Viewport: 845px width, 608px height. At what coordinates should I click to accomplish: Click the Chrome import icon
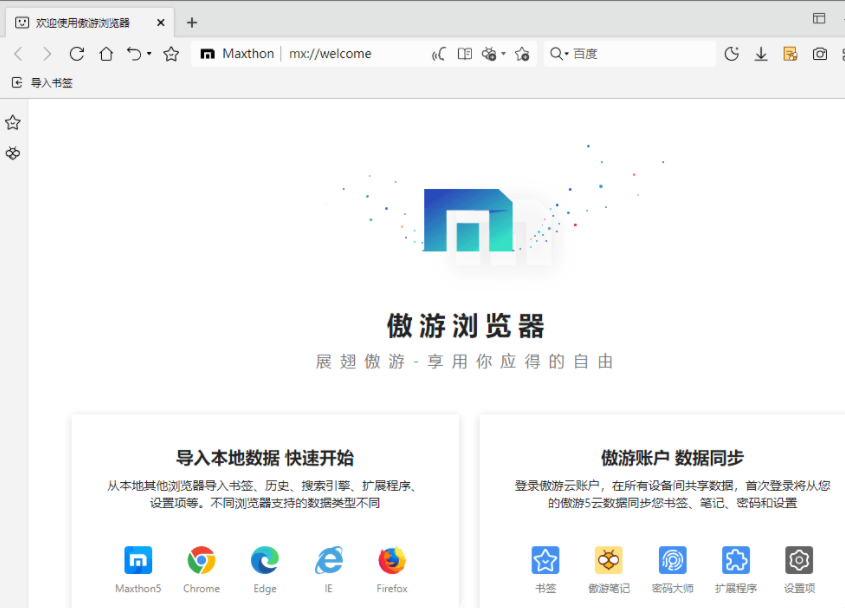[201, 560]
